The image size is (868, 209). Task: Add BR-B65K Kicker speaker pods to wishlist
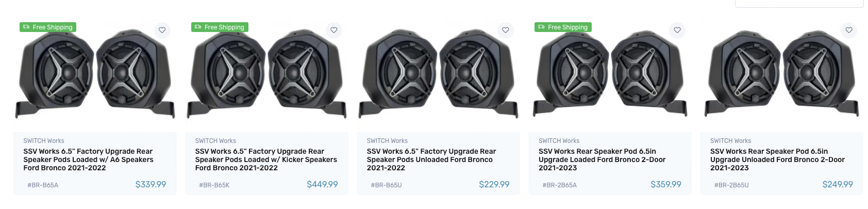[x=333, y=30]
